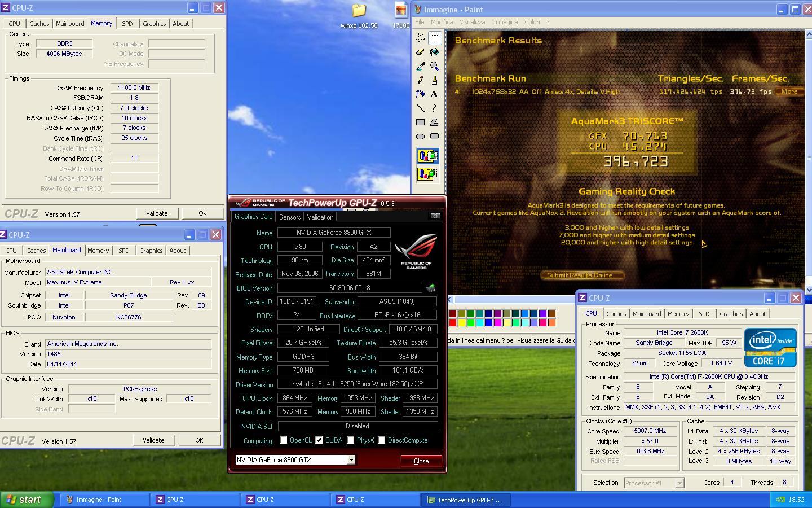Open the Windows start menu
Viewport: 812px width, 508px height.
pyautogui.click(x=27, y=500)
